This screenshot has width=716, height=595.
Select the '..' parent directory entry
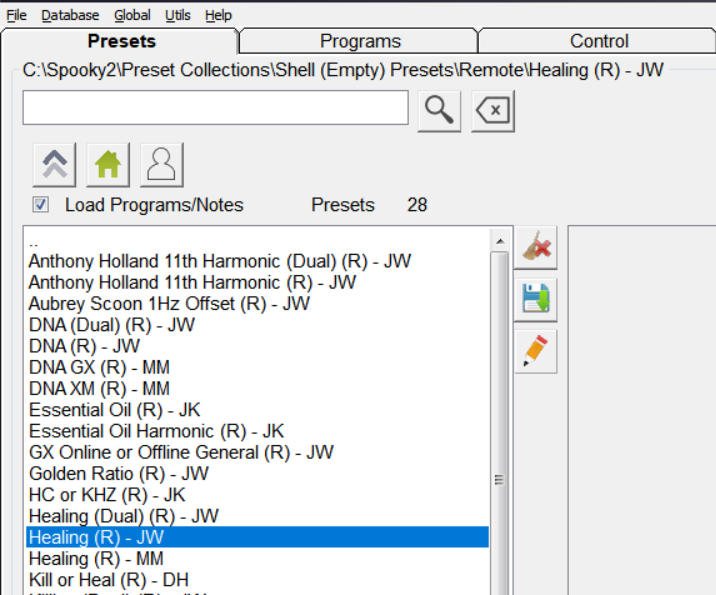click(35, 242)
